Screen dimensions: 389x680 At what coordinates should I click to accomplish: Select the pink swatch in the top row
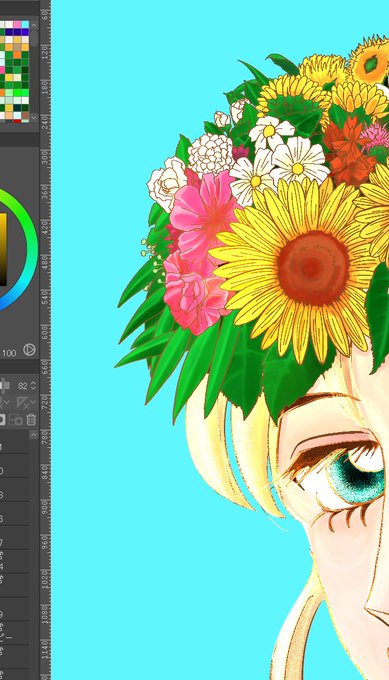[17, 24]
